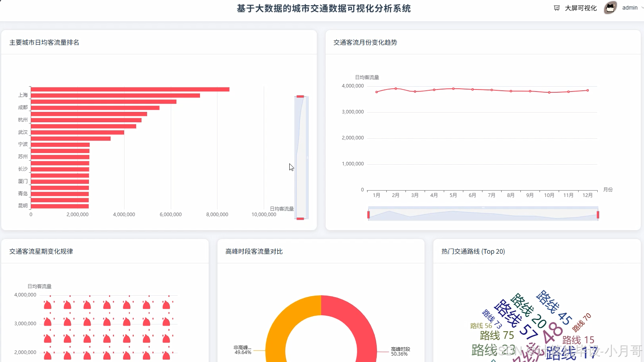Select the 青岛 label in city ranking
Screen dimensions: 644x362
[x=23, y=193]
